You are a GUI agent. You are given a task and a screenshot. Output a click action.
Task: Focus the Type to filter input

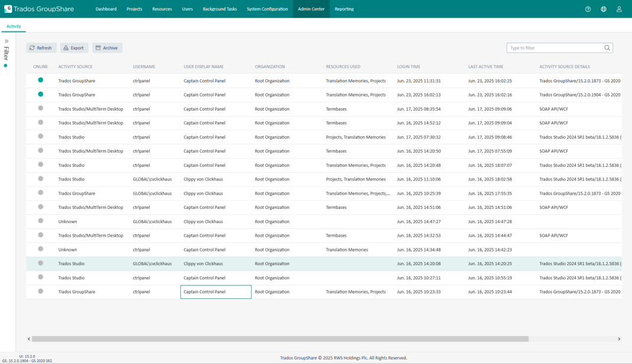pos(554,48)
